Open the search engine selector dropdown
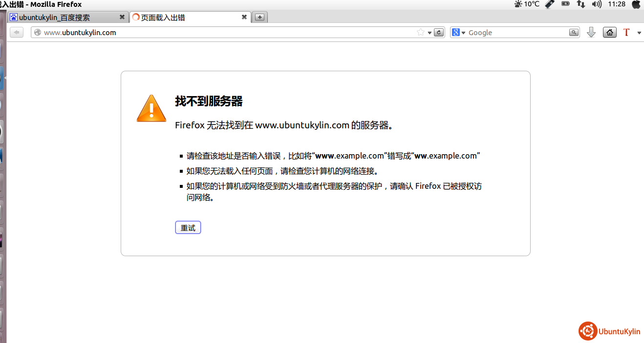The image size is (644, 343). (x=458, y=33)
